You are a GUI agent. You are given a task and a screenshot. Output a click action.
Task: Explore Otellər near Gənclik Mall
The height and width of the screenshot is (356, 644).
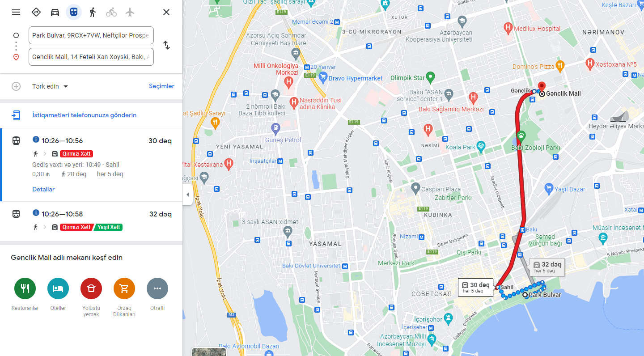[58, 295]
